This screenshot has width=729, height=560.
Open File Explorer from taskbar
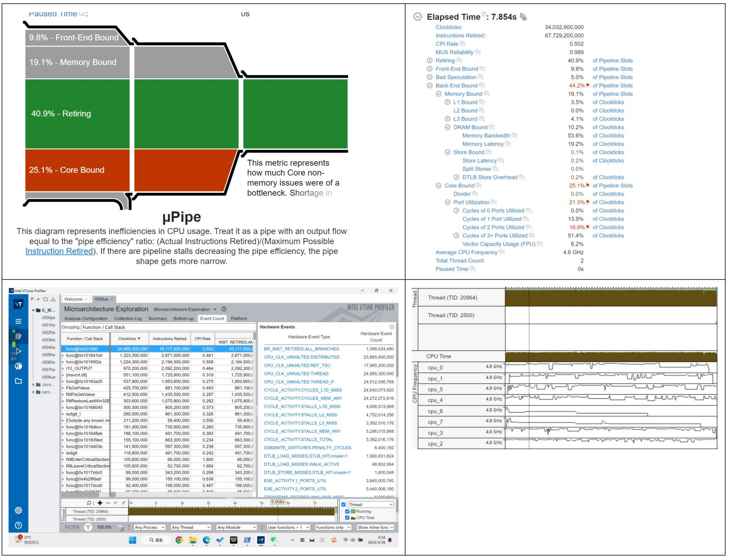193,540
